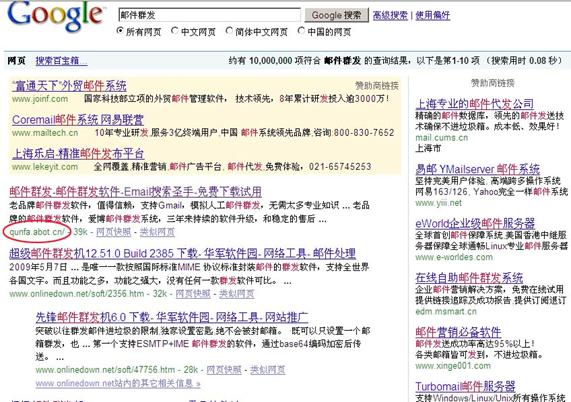This screenshot has width=571, height=402.
Task: Select the 简体中文网页 radio button
Action: coord(229,31)
